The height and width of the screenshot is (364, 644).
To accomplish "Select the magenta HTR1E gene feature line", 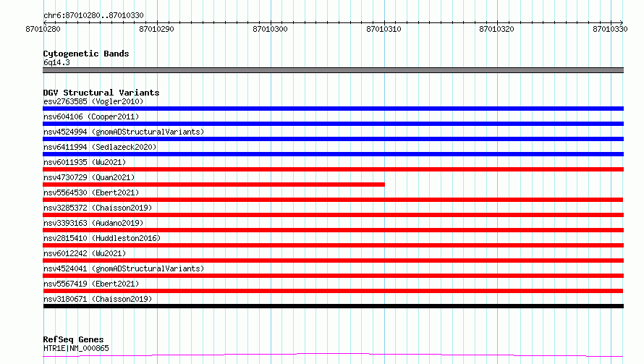I will [x=333, y=355].
